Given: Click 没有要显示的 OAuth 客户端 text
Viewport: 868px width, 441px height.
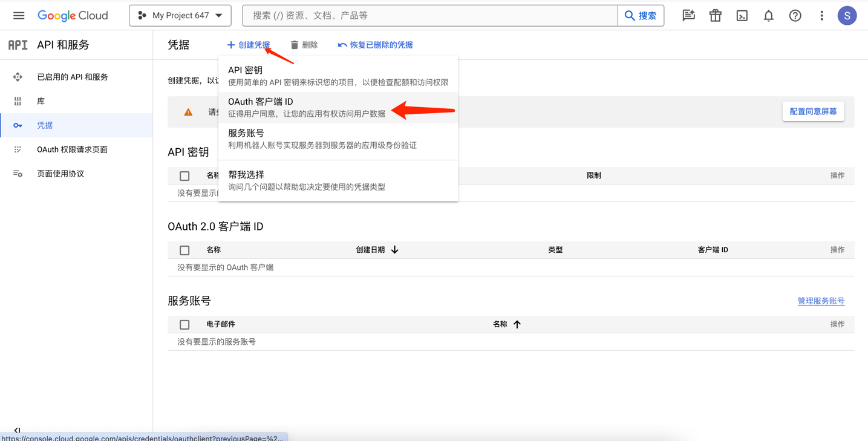Looking at the screenshot, I should click(x=225, y=267).
